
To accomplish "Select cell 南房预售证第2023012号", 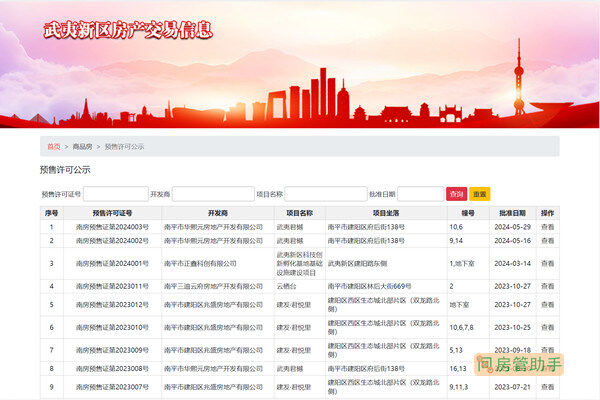I will coord(112,305).
